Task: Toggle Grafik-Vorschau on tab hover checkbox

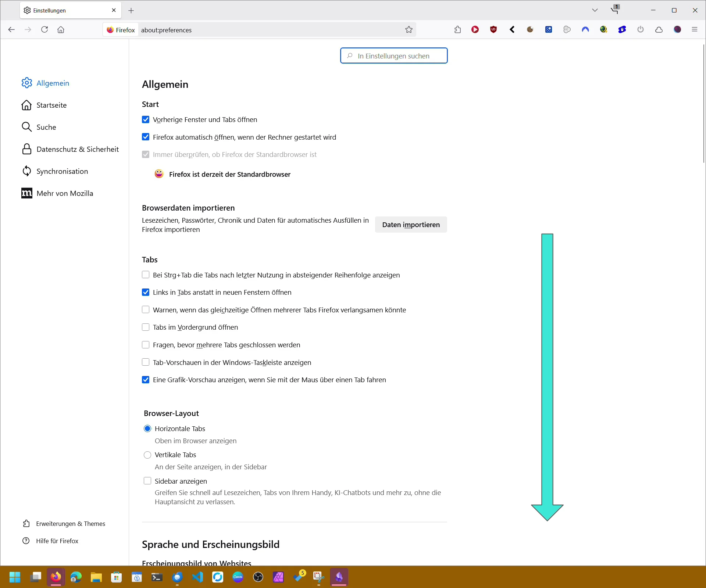Action: pos(146,380)
